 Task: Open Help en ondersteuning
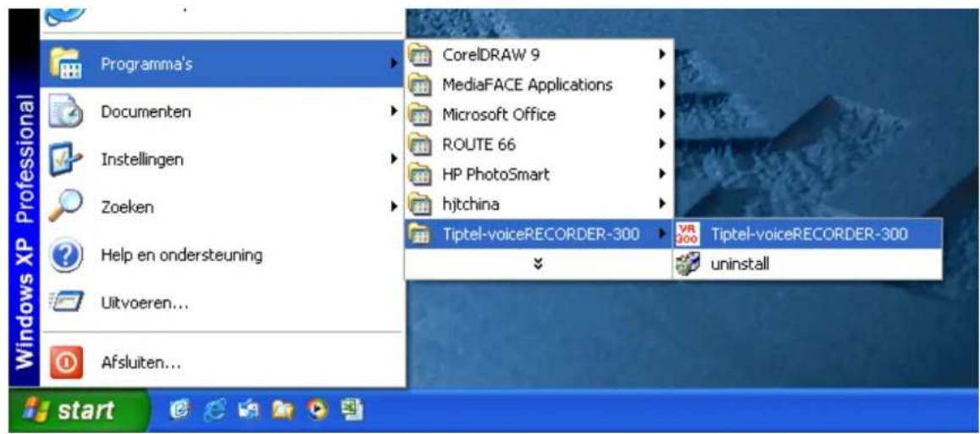223,255
